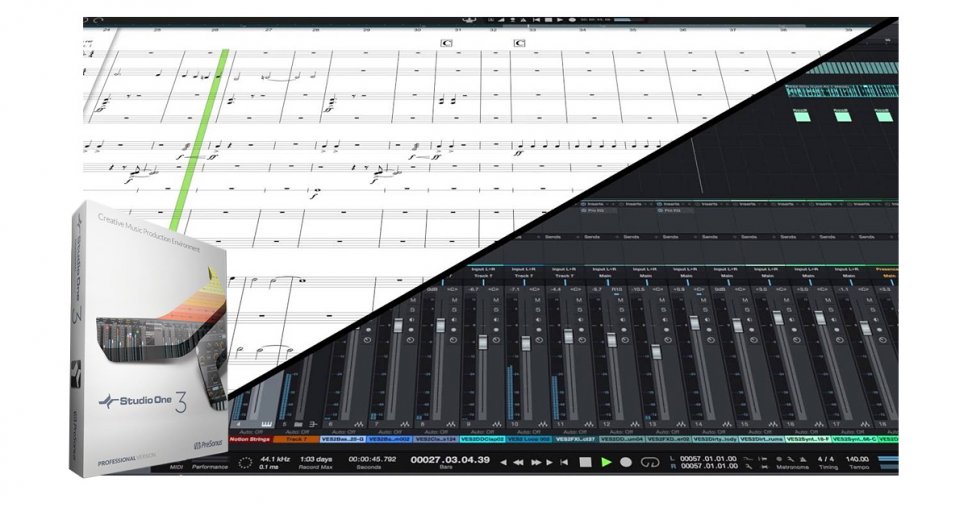This screenshot has height=507, width=968.
Task: Expand the first Inserts section header
Action: pyautogui.click(x=594, y=204)
